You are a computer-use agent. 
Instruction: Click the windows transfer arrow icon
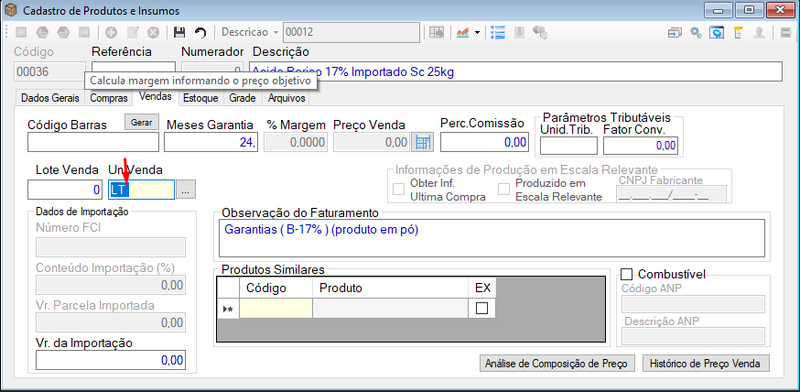click(x=675, y=33)
